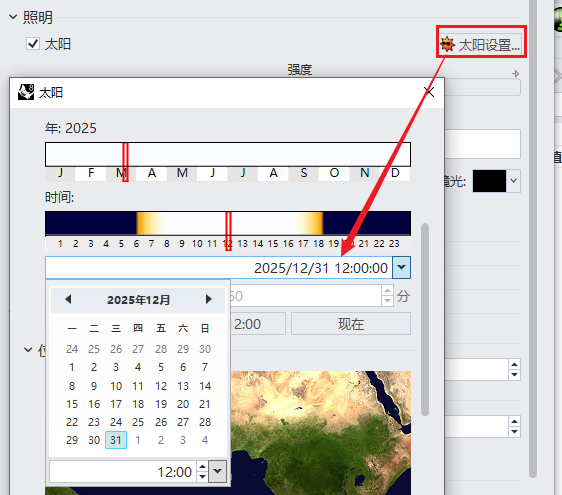Click the black color swatch
This screenshot has height=495, width=562.
tap(489, 181)
